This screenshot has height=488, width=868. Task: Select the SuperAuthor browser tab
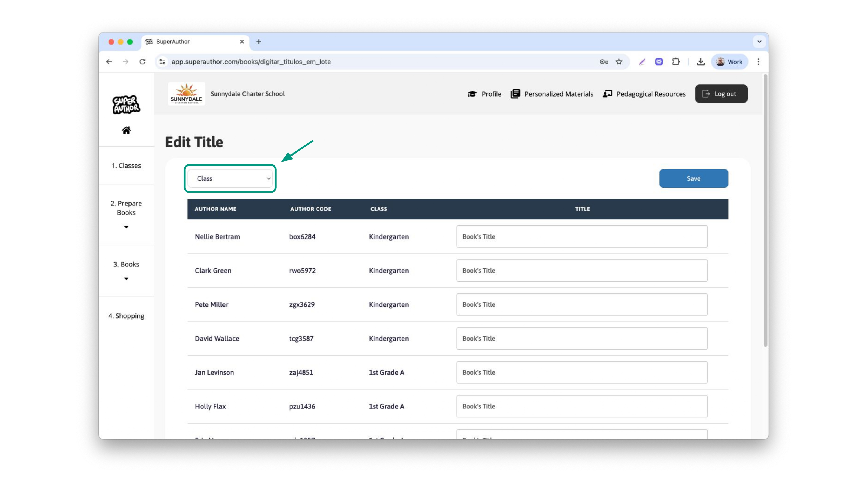point(195,42)
